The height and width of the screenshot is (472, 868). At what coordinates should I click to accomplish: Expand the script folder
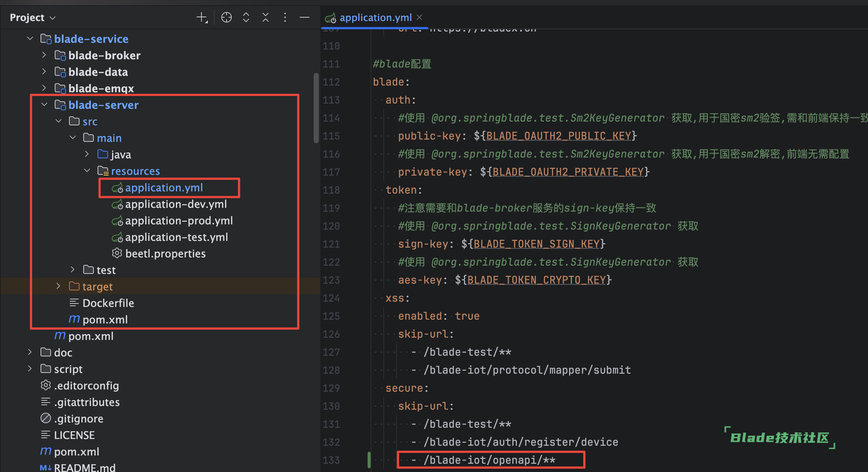point(30,369)
